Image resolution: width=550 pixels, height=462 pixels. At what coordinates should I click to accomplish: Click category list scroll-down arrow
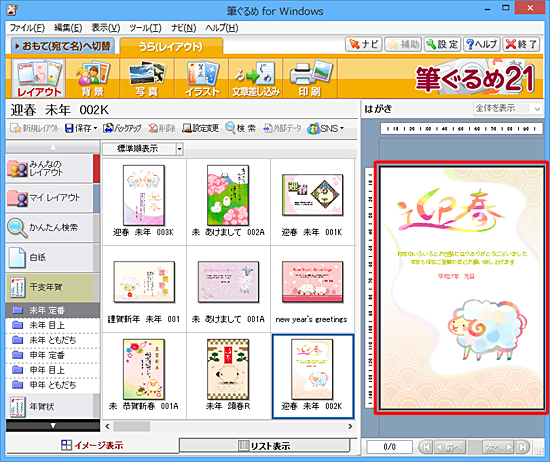53,426
